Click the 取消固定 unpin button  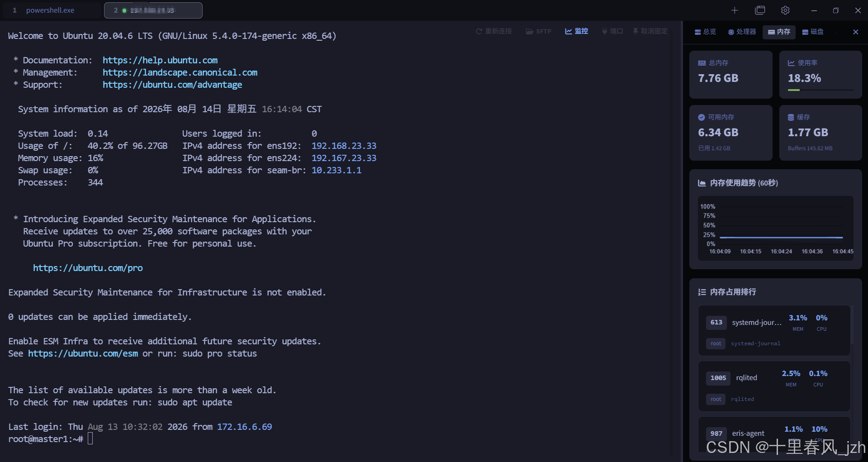[650, 31]
